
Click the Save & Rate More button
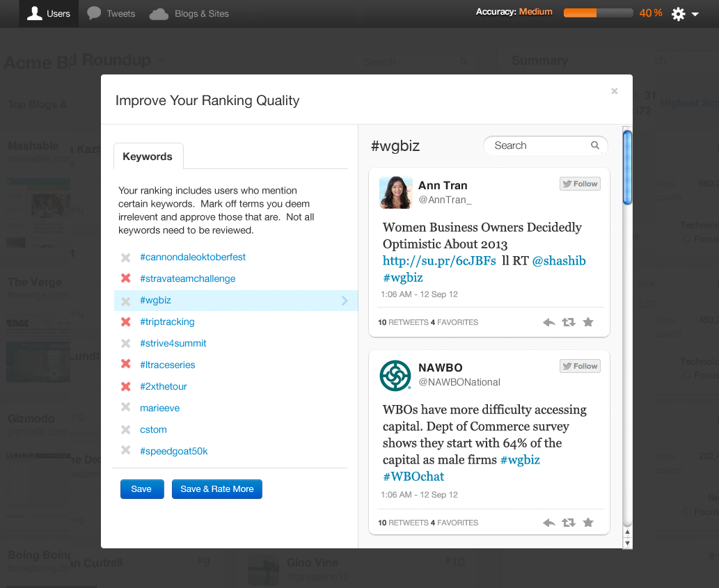[x=216, y=489]
